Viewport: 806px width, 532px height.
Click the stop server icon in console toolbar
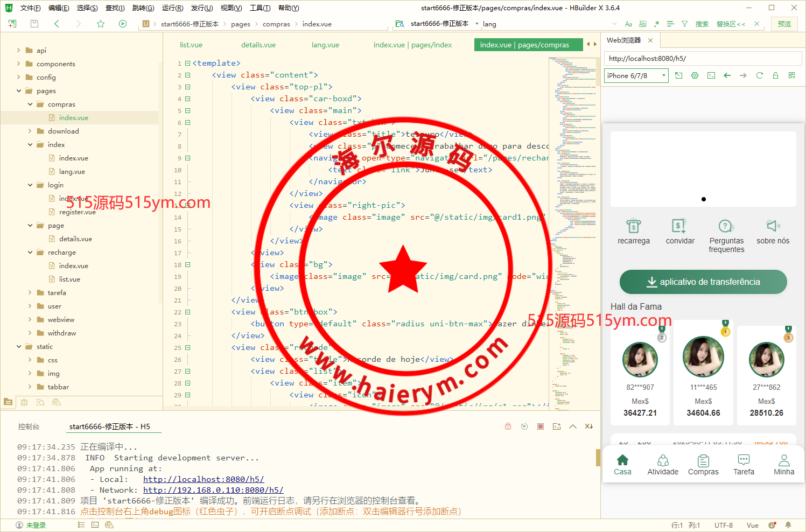[541, 426]
